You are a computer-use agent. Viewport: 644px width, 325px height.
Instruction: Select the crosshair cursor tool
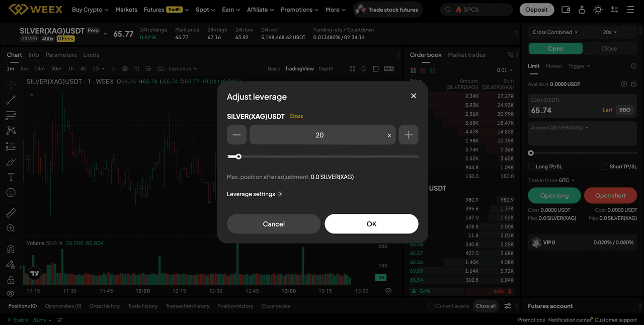click(x=11, y=85)
